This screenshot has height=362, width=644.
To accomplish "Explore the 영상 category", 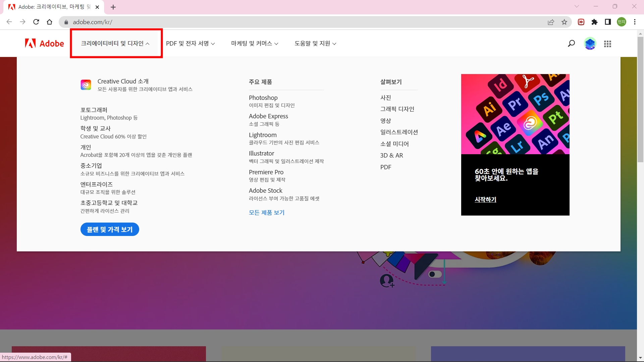I will [385, 121].
